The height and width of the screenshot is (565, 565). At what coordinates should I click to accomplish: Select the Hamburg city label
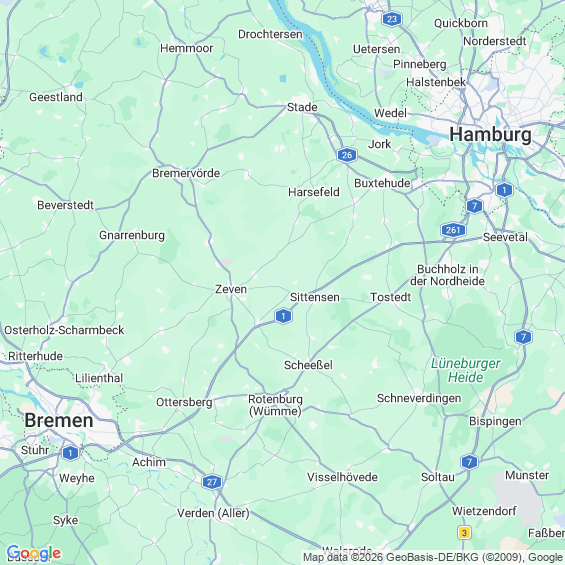[490, 135]
